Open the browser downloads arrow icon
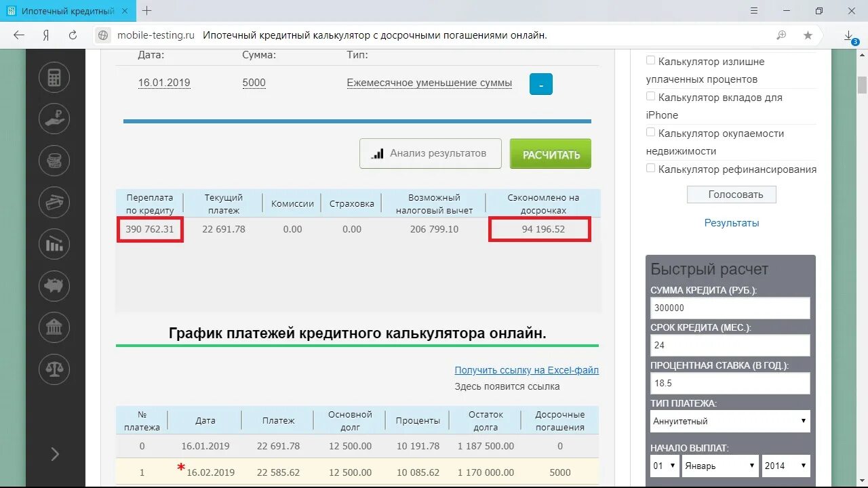This screenshot has width=868, height=488. point(850,37)
